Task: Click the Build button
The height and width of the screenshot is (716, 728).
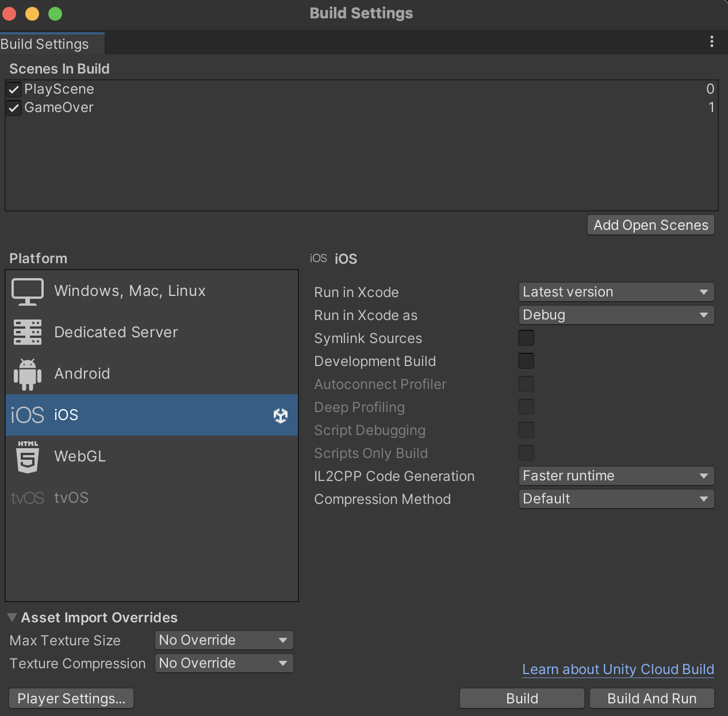Action: coord(522,699)
